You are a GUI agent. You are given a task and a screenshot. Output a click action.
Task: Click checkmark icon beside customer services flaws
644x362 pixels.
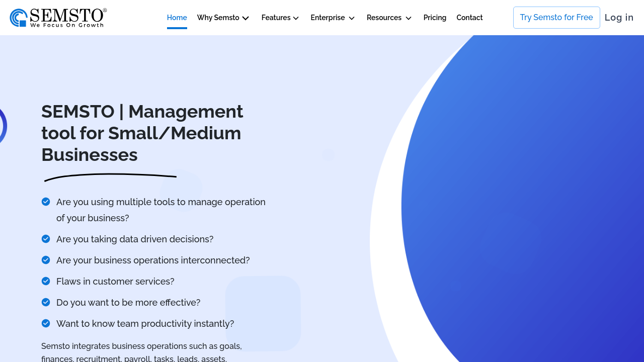46,281
